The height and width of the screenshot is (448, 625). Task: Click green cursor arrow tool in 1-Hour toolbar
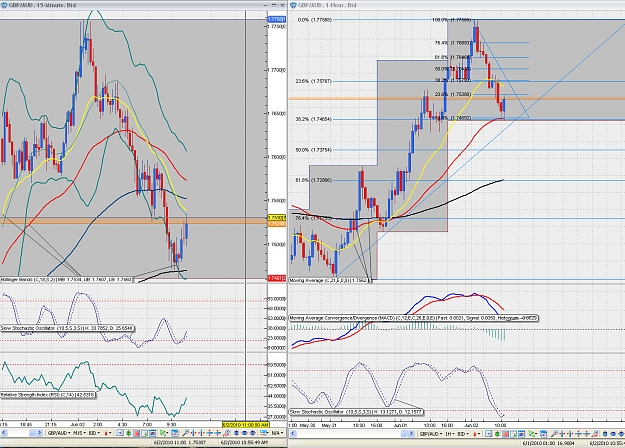click(532, 434)
